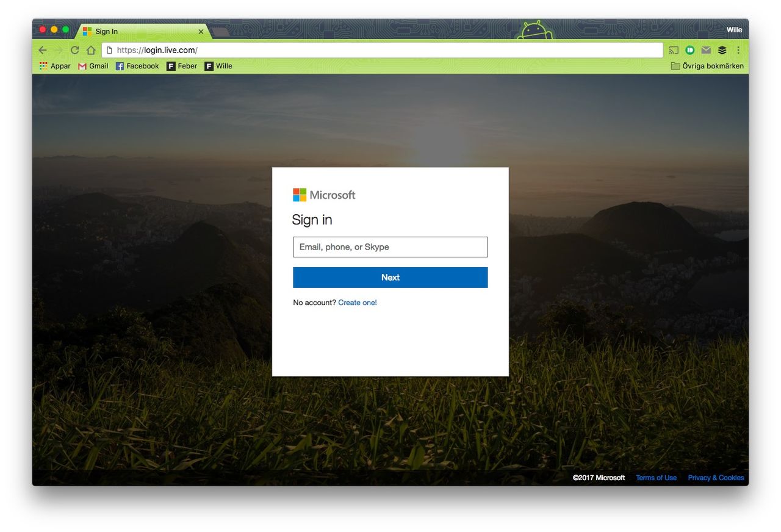
Task: Click the Buffer stacked-layers extension icon
Action: pyautogui.click(x=722, y=50)
